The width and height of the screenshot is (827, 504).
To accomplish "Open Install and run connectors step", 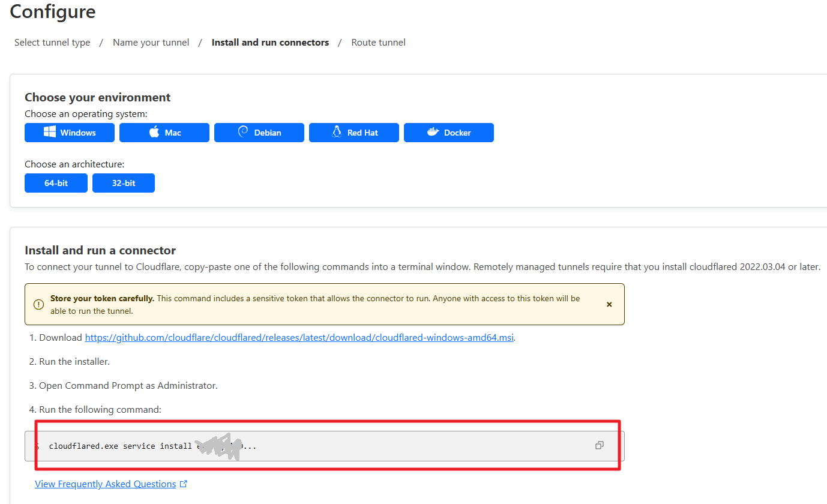I will click(270, 43).
